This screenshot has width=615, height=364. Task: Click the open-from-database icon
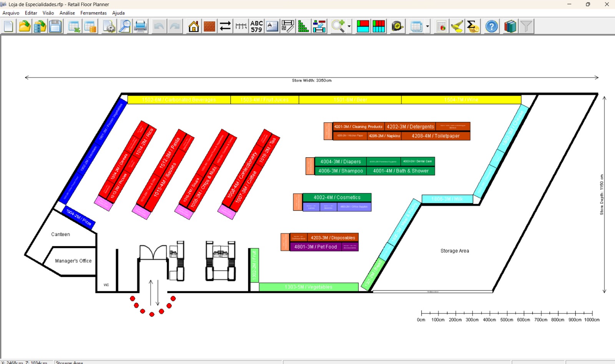point(40,27)
